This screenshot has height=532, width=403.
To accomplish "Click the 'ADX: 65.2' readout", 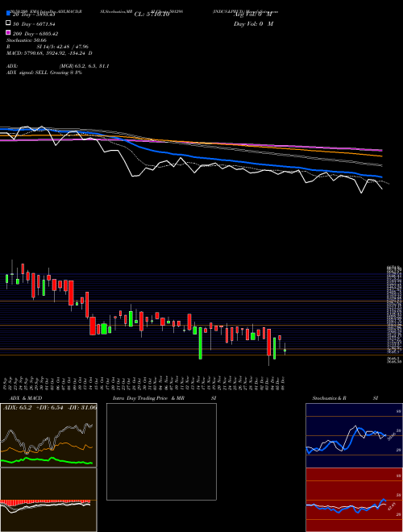I will point(17,408).
